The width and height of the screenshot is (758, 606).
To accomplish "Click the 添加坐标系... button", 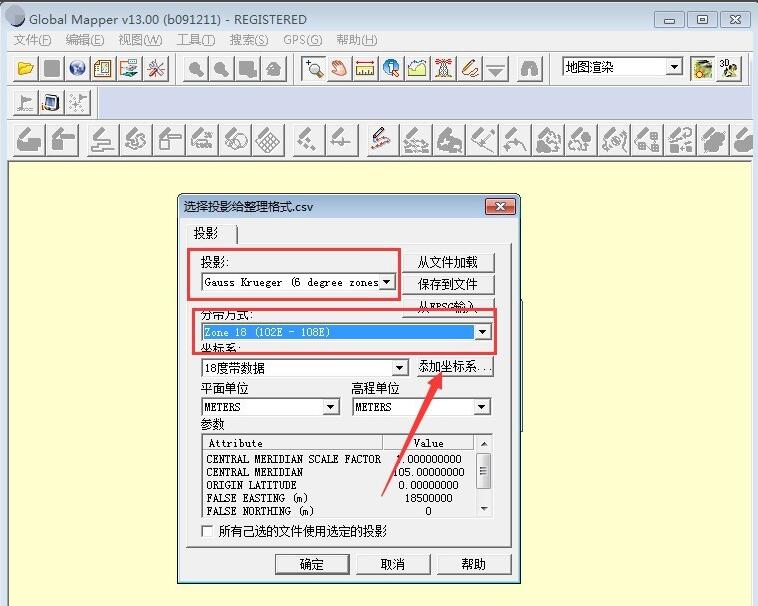I will click(x=455, y=367).
